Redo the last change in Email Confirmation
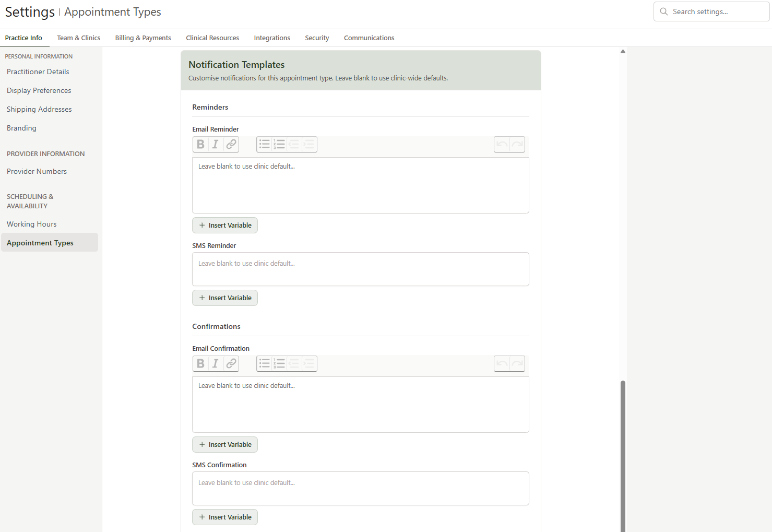 517,363
